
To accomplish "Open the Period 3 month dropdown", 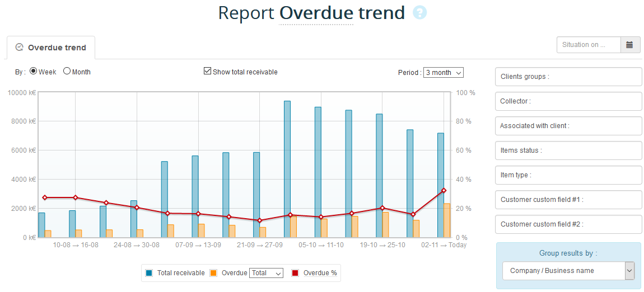I will 443,72.
